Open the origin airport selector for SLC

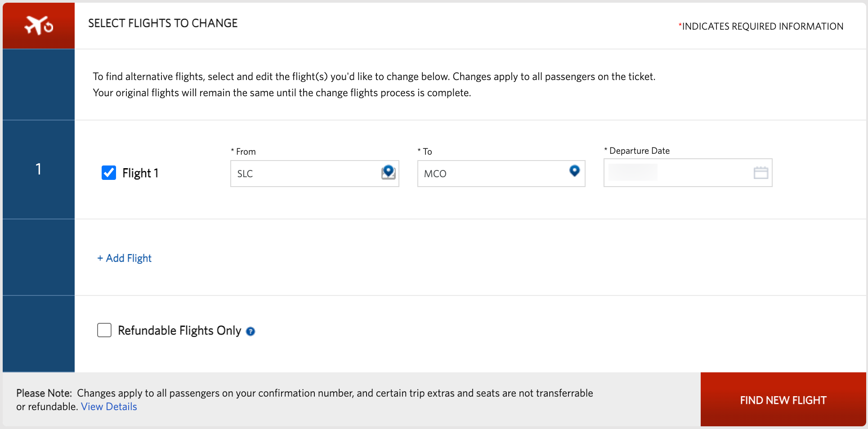(x=388, y=172)
